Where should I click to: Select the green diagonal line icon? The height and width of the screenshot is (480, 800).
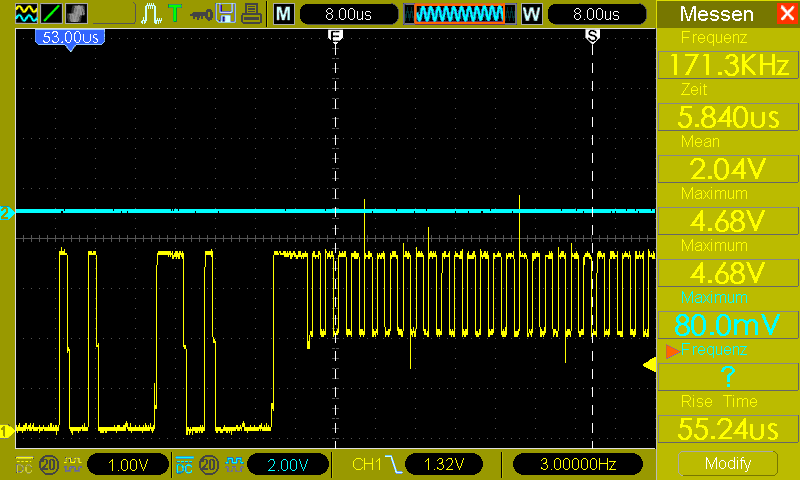(51, 13)
